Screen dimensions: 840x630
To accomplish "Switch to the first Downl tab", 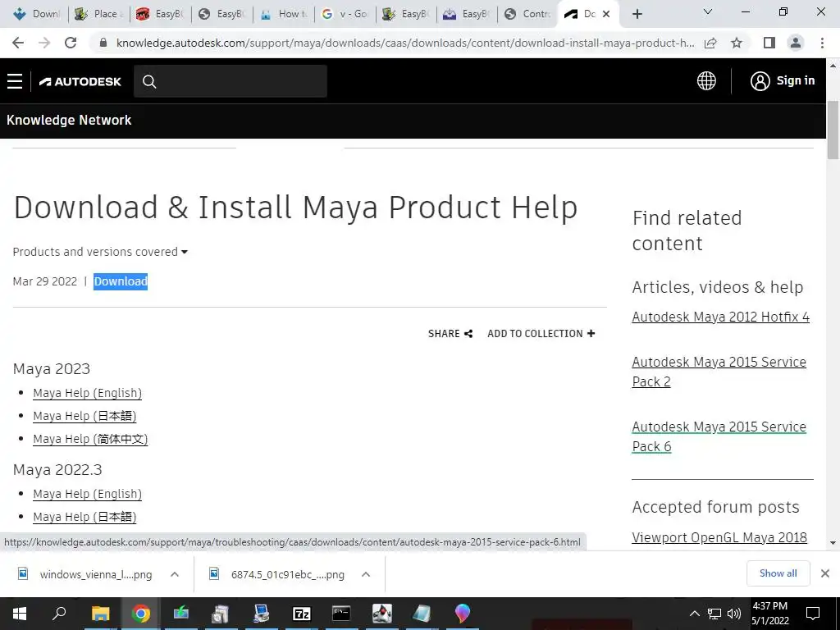I will (36, 14).
